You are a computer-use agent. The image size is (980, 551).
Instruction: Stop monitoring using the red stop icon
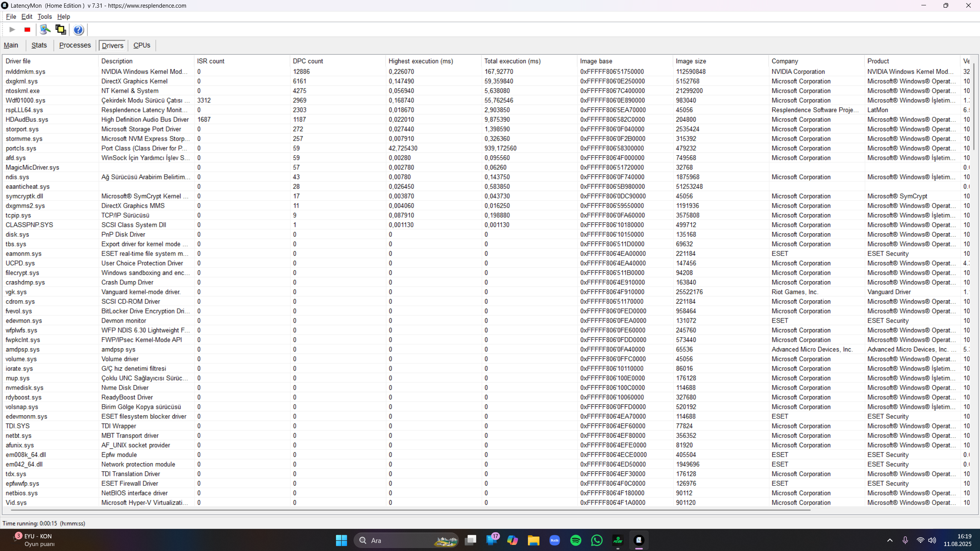tap(27, 30)
